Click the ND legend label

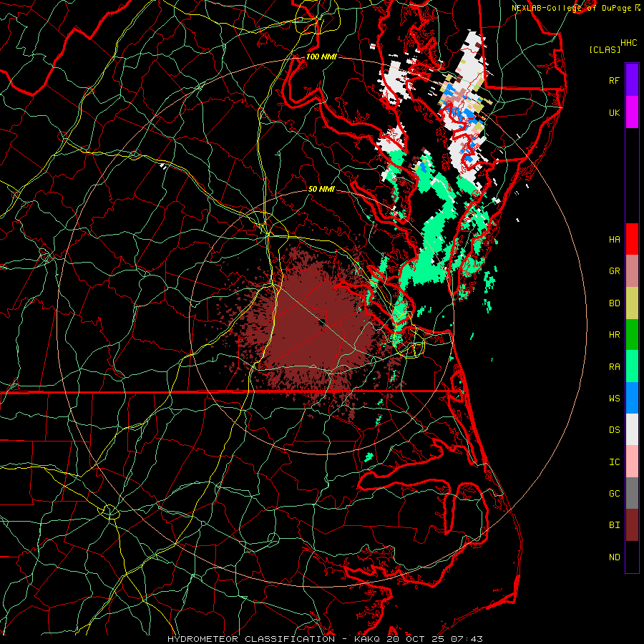coord(615,557)
